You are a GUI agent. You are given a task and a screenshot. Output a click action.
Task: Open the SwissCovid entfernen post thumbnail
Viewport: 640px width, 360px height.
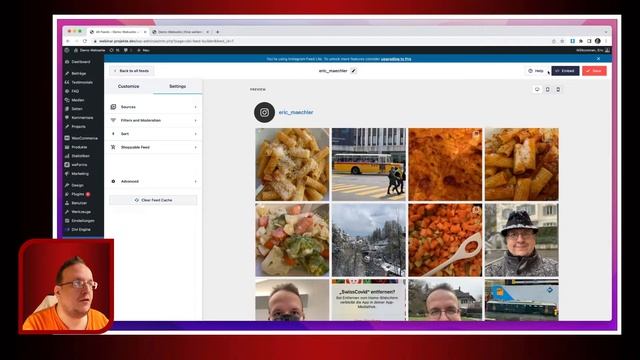point(369,300)
